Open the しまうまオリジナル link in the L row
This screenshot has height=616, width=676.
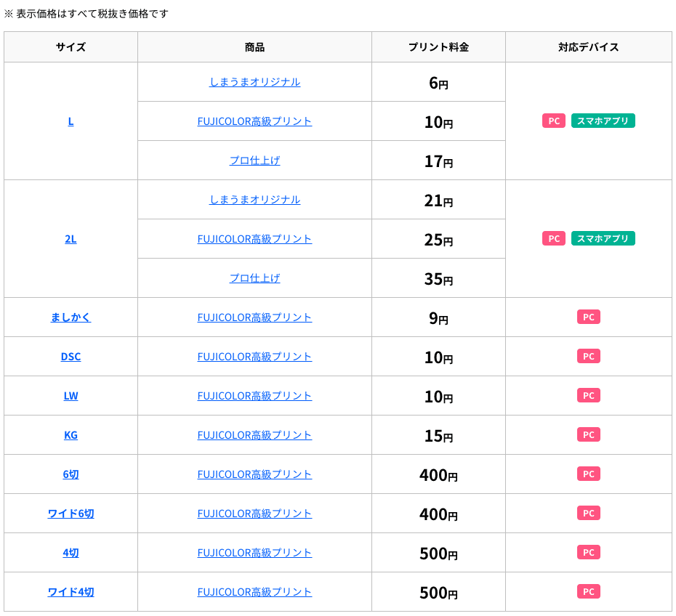pos(254,82)
